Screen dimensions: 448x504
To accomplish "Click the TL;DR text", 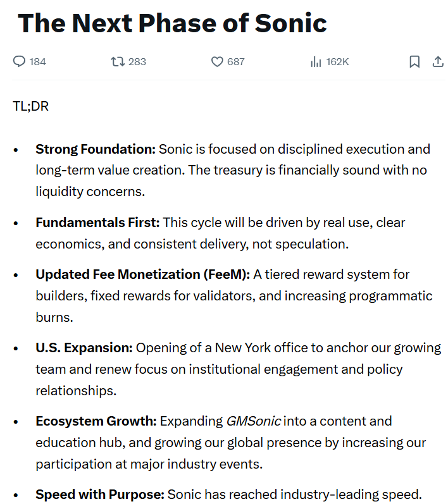I will 30,106.
